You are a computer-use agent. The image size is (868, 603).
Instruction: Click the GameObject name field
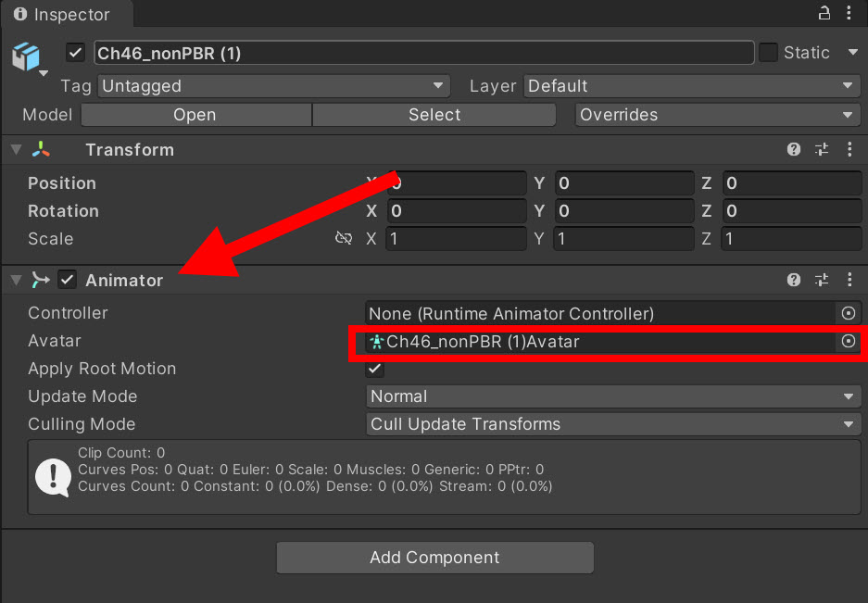coord(424,53)
